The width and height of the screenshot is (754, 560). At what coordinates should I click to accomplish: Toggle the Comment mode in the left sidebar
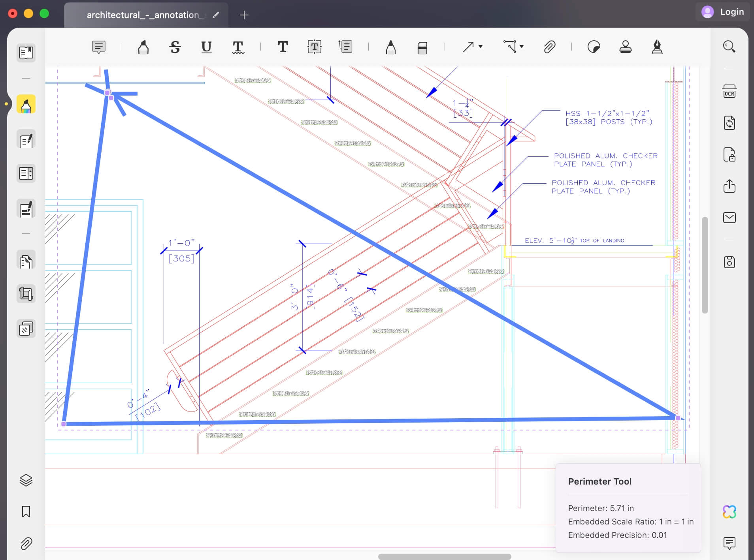click(x=26, y=104)
